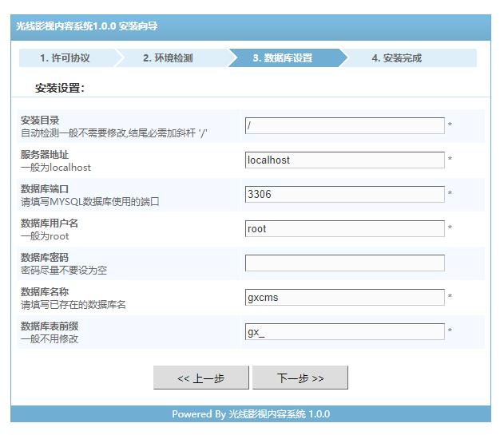Click the 数据库表前缀 label
Image resolution: width=504 pixels, height=435 pixels.
(x=50, y=326)
